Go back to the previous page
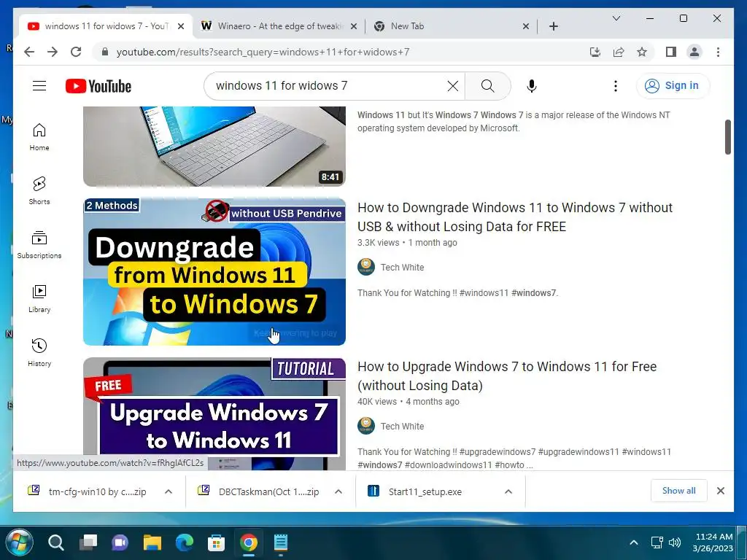Image resolution: width=747 pixels, height=560 pixels. pos(29,52)
